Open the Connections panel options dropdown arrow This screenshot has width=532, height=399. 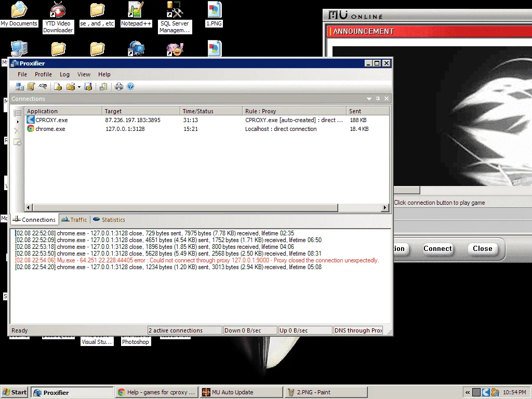(369, 99)
